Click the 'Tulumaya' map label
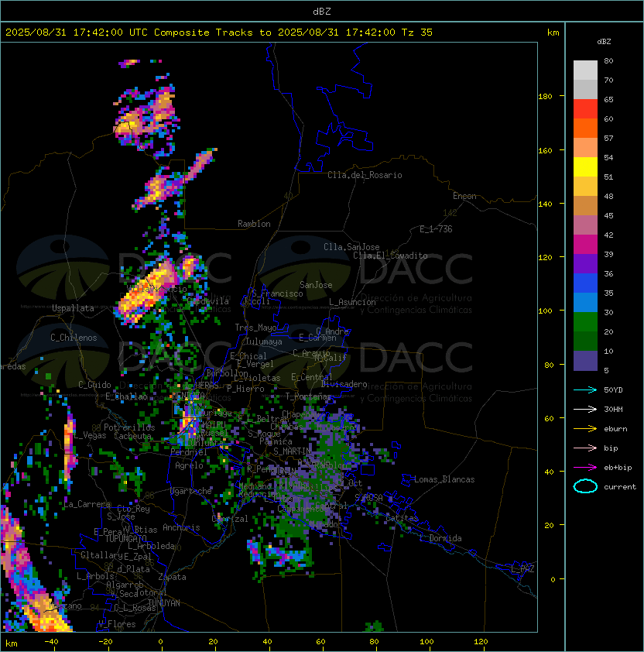The image size is (644, 652). tap(264, 341)
